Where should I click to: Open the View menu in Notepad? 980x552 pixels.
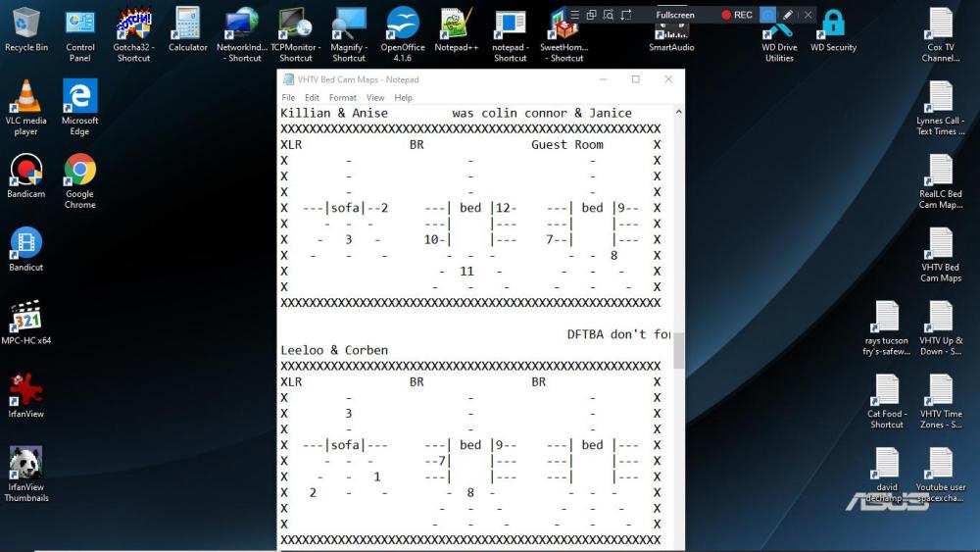(x=375, y=98)
